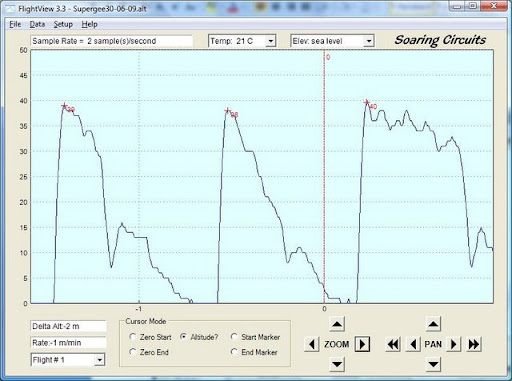Click the zoom right arrow button
Viewport: 512px width, 381px height.
point(362,344)
